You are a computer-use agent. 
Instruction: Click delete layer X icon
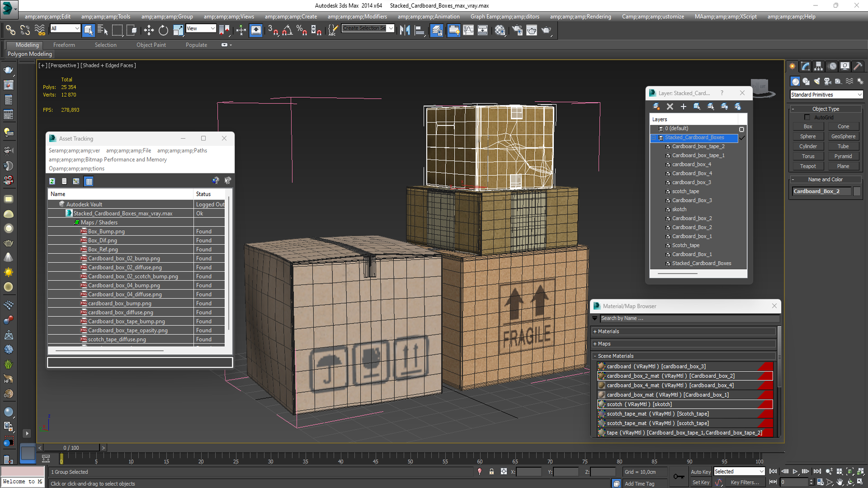(670, 107)
